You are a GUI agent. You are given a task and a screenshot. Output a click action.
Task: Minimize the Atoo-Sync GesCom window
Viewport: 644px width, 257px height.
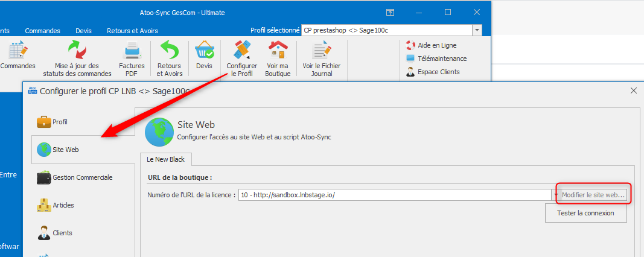pos(419,12)
